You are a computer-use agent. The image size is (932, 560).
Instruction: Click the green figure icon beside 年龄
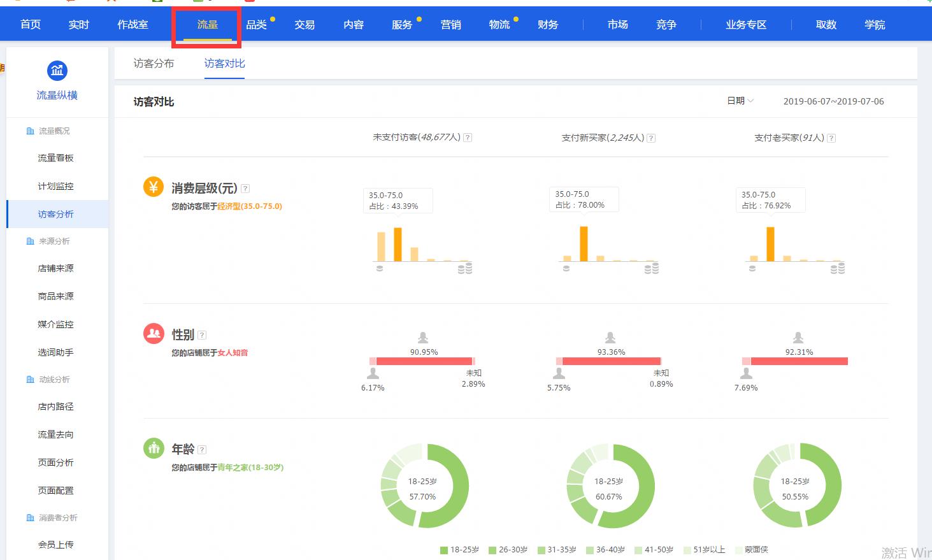click(154, 448)
